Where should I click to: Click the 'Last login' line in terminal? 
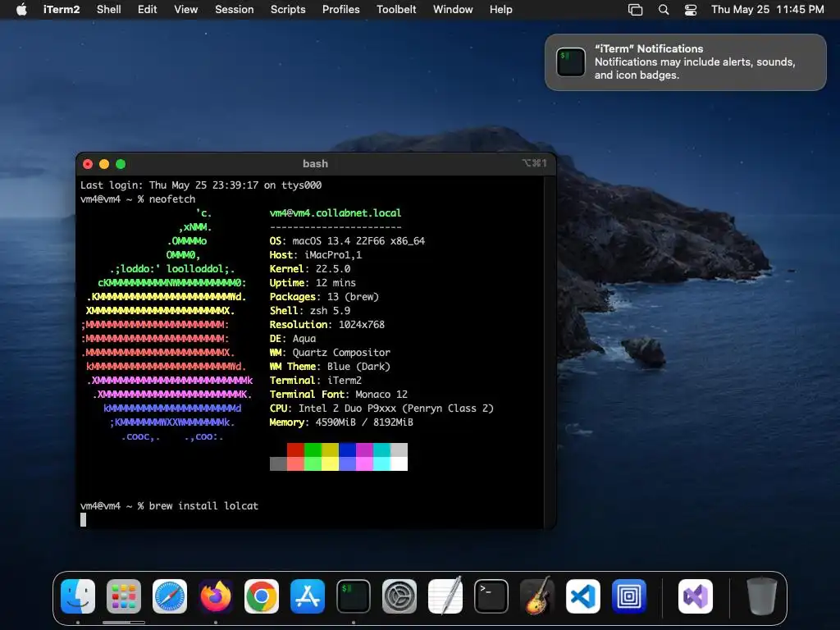201,185
